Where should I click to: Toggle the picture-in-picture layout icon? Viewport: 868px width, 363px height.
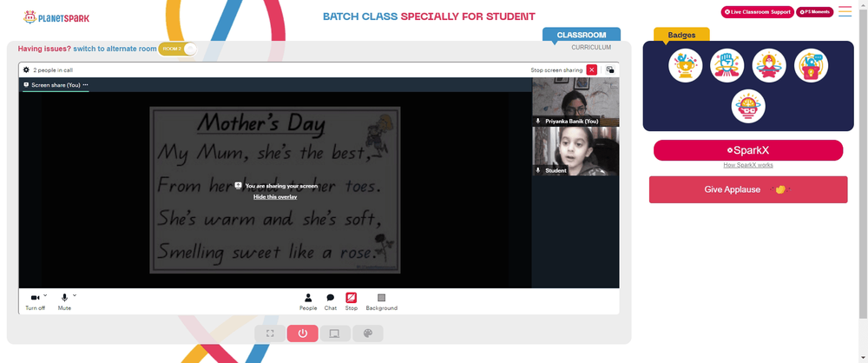610,69
